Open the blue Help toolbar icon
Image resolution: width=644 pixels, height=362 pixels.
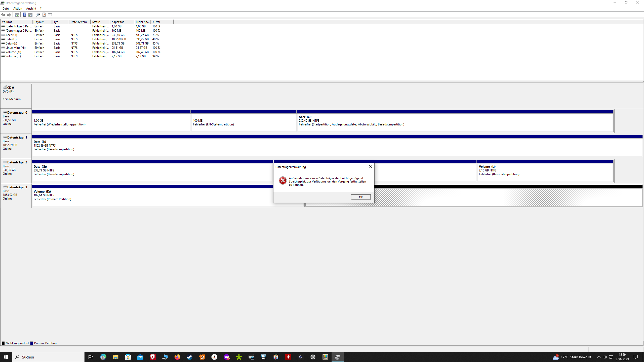click(24, 15)
